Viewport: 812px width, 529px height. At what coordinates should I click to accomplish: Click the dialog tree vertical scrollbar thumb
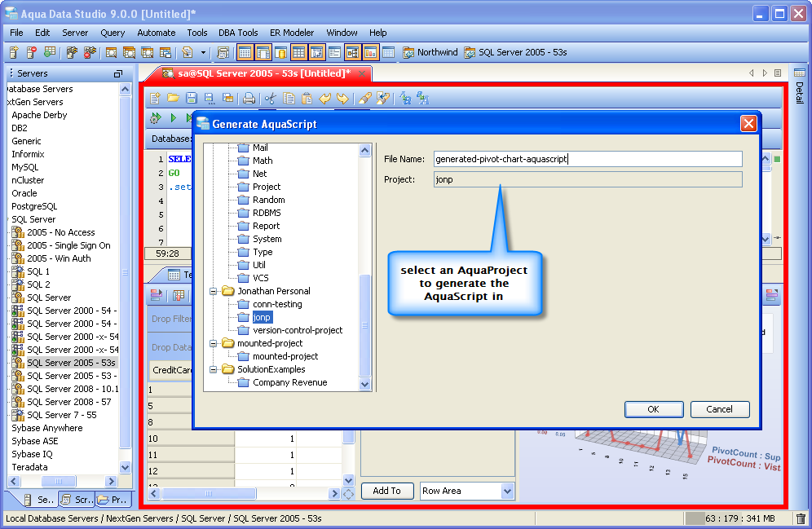click(364, 325)
